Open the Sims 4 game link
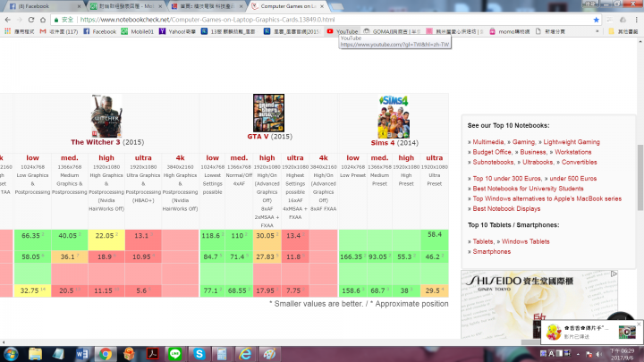 [x=383, y=143]
